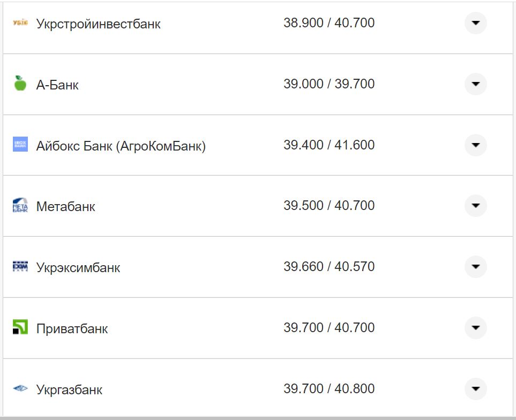Click the Айбокс Банк blue logo
516x420 pixels.
pyautogui.click(x=20, y=144)
